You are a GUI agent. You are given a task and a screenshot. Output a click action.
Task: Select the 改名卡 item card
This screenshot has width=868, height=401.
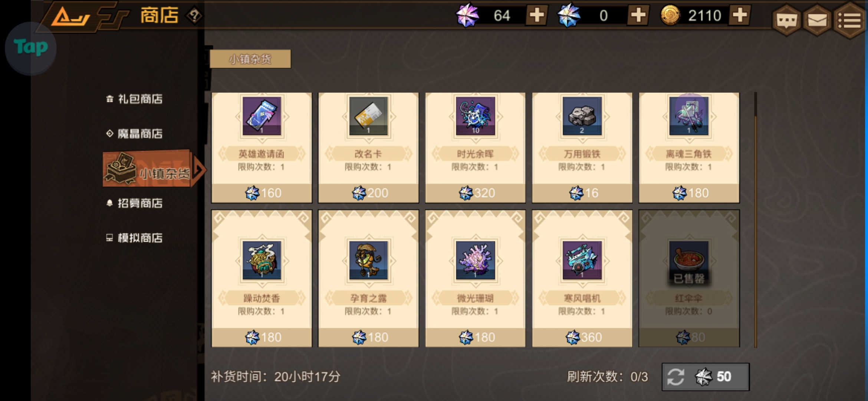click(x=368, y=148)
